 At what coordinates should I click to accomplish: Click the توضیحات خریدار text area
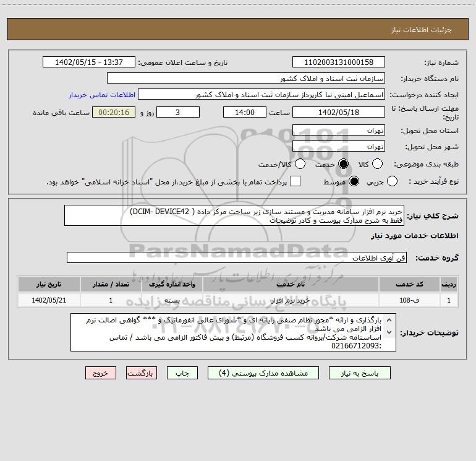point(233,333)
